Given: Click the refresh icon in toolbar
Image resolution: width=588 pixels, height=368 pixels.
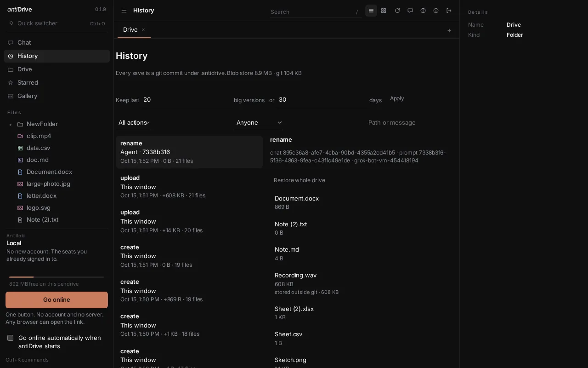Looking at the screenshot, I should coord(397,11).
